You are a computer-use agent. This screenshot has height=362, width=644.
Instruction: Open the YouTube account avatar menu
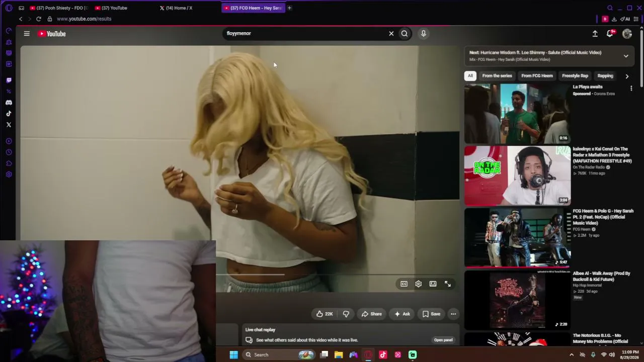point(627,34)
